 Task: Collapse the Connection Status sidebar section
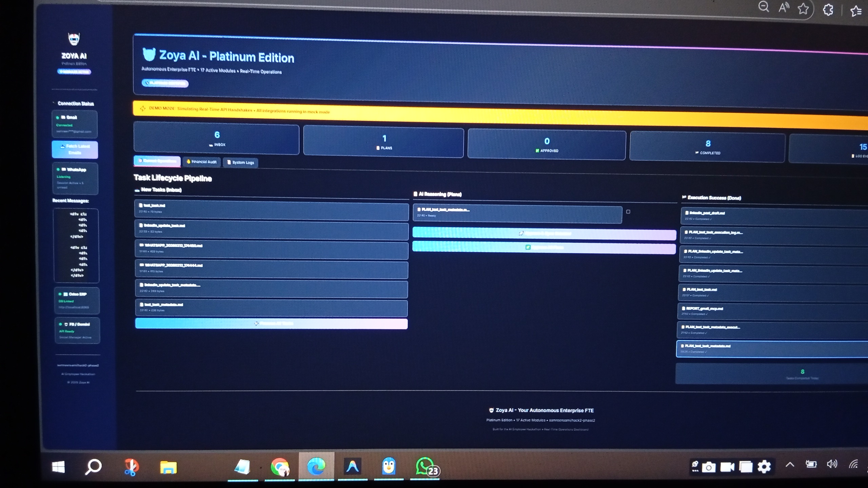pyautogui.click(x=54, y=103)
